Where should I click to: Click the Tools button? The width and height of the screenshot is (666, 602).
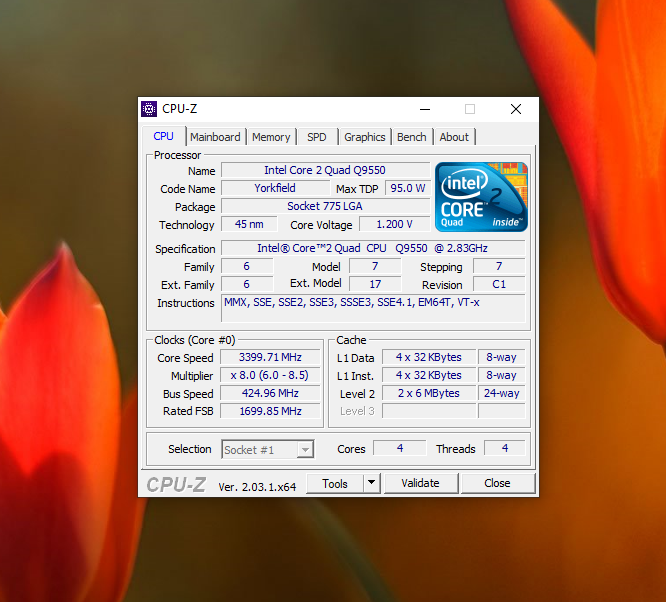tap(335, 483)
